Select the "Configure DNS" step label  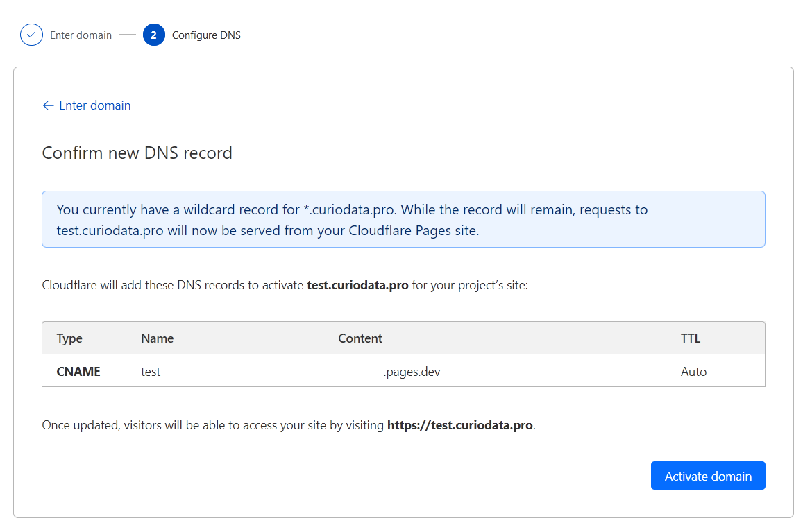point(206,35)
